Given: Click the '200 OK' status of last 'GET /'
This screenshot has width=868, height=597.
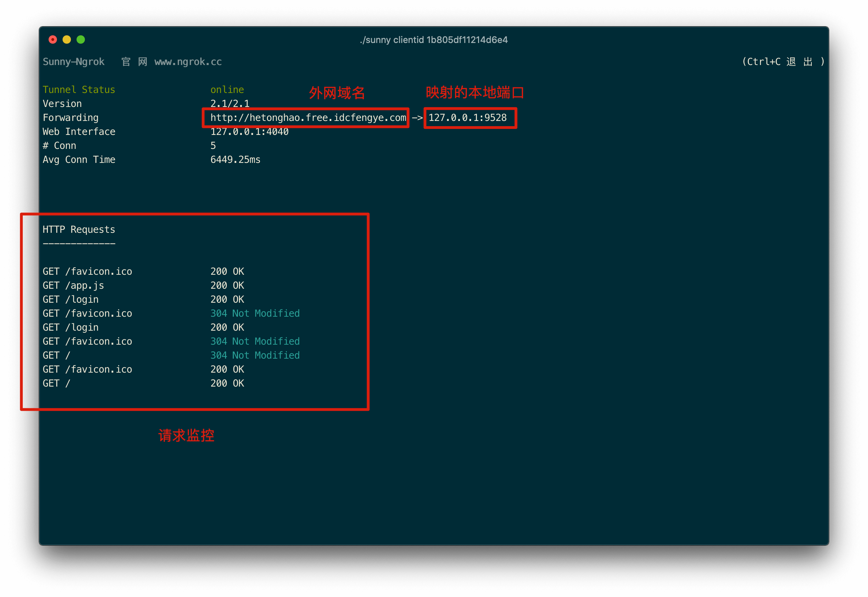Looking at the screenshot, I should pyautogui.click(x=227, y=383).
